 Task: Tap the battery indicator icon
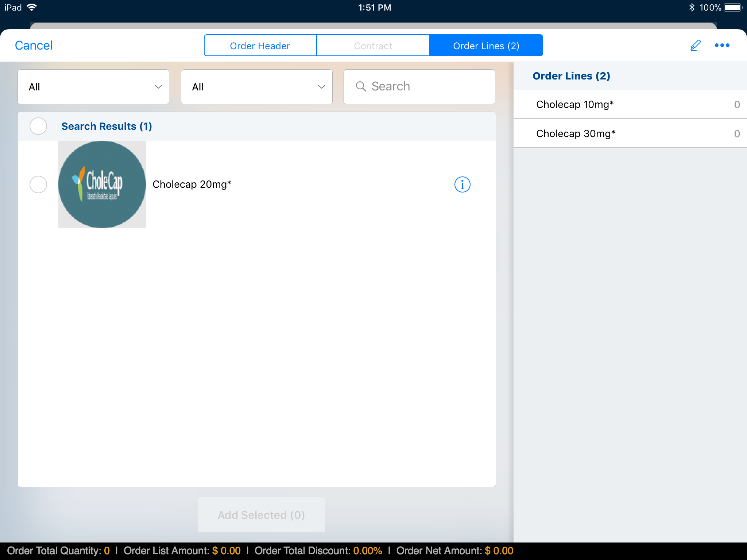coord(733,7)
